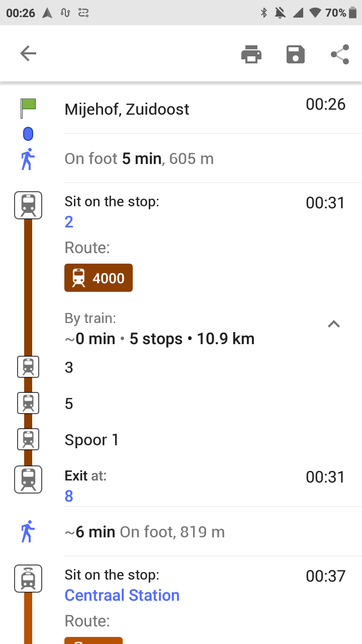Select intermediate stop Spoor 1
Image resolution: width=362 pixels, height=644 pixels.
tap(92, 440)
